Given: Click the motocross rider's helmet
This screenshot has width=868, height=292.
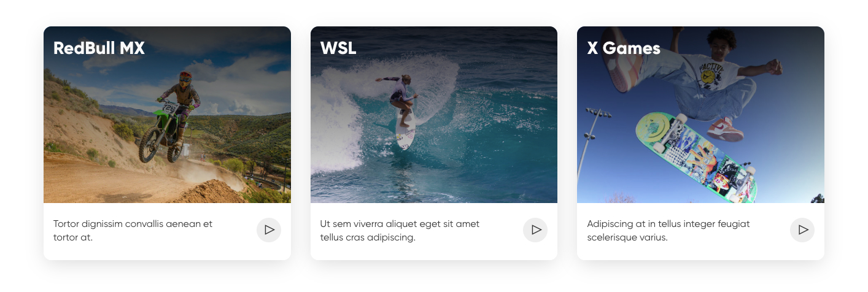Looking at the screenshot, I should [x=185, y=78].
